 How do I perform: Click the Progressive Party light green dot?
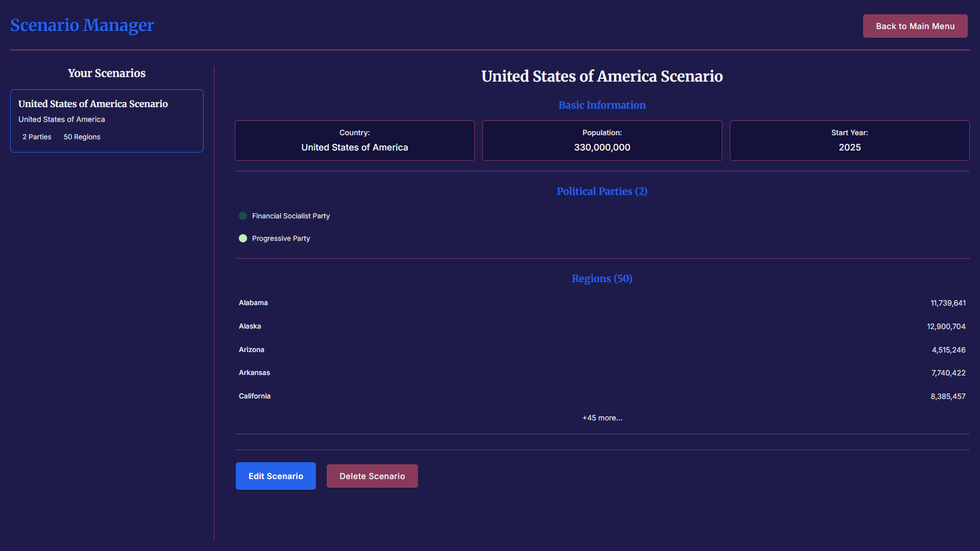click(243, 238)
